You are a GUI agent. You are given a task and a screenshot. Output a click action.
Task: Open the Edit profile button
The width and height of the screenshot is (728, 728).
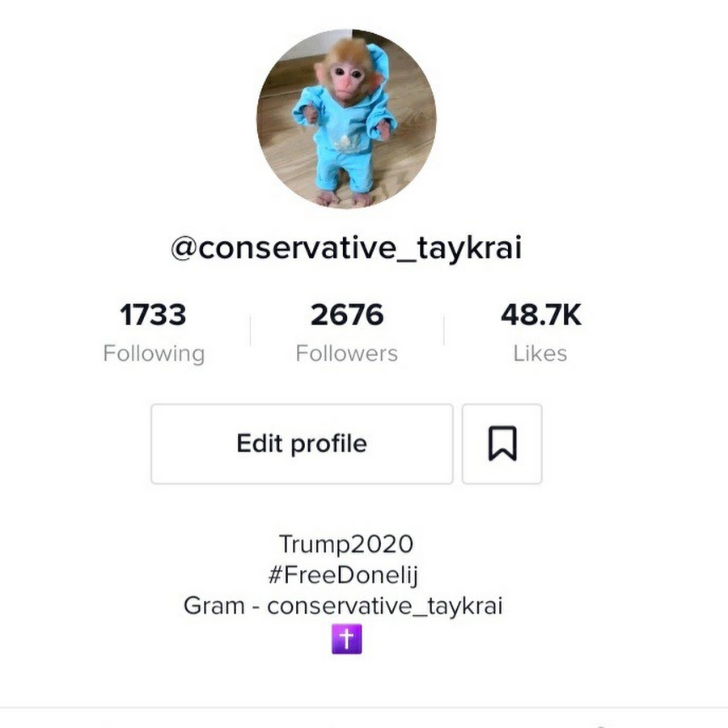coord(302,444)
